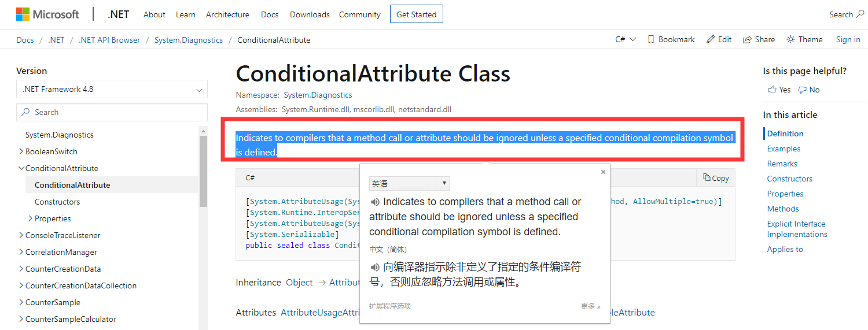Open the Architecture menu
Screen dimensions: 868x330
pos(227,14)
